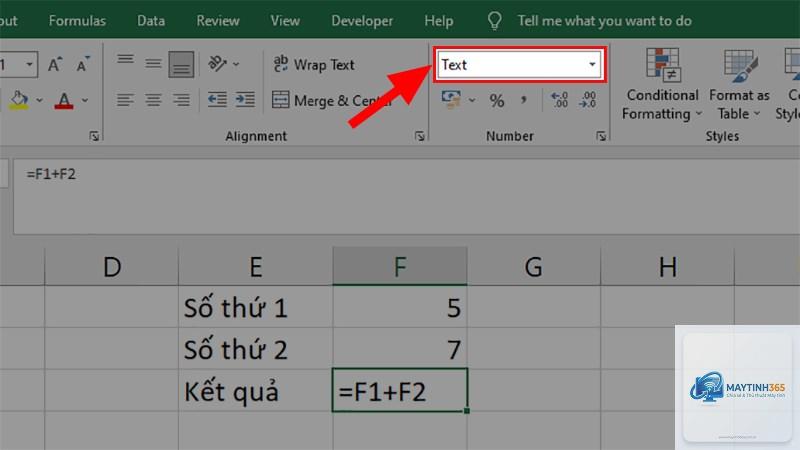This screenshot has height=450, width=800.
Task: Switch to the Developer tab
Action: point(362,20)
